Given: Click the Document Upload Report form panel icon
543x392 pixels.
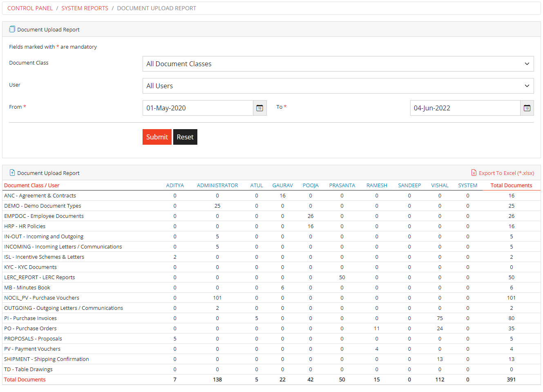Looking at the screenshot, I should 11,29.
